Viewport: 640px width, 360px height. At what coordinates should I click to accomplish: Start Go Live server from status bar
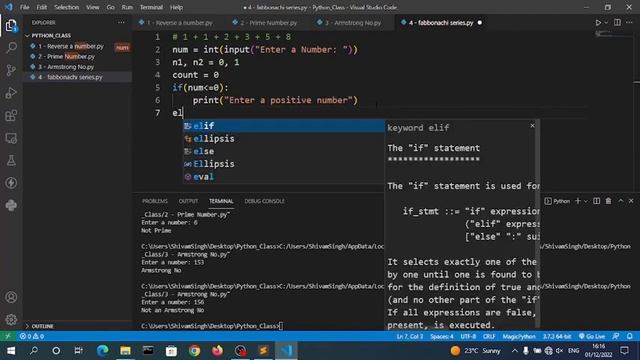coord(592,336)
